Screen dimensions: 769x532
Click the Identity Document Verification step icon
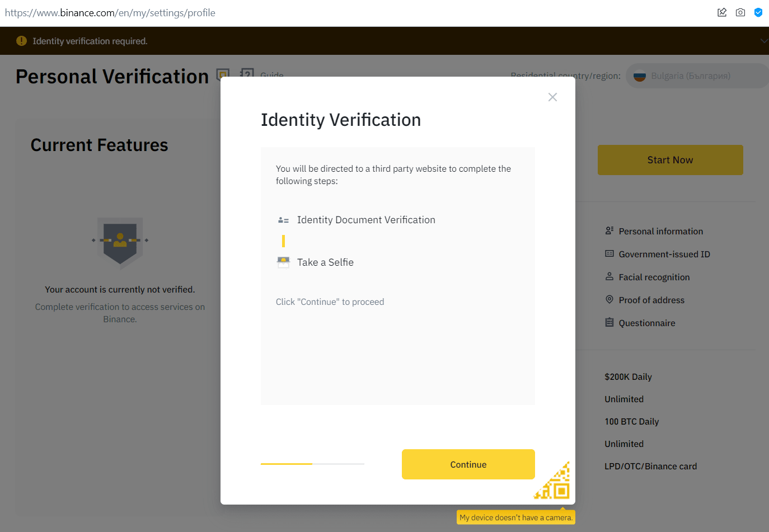click(283, 220)
